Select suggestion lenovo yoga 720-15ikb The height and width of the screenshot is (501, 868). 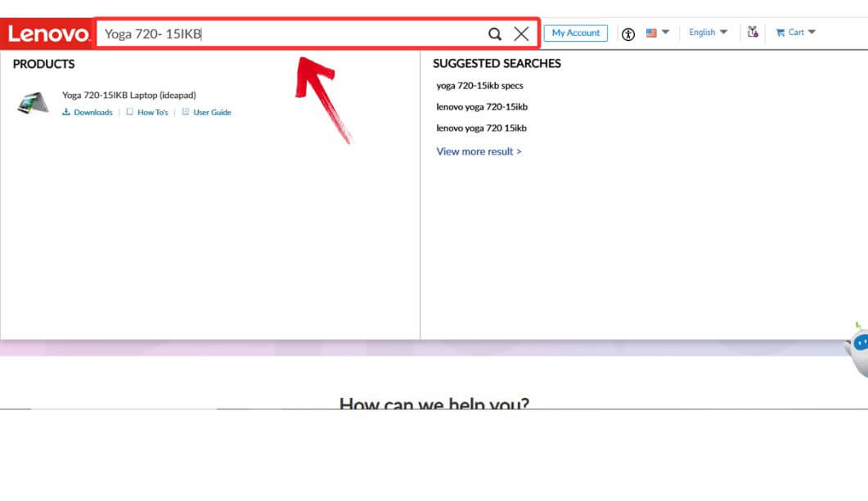(482, 107)
